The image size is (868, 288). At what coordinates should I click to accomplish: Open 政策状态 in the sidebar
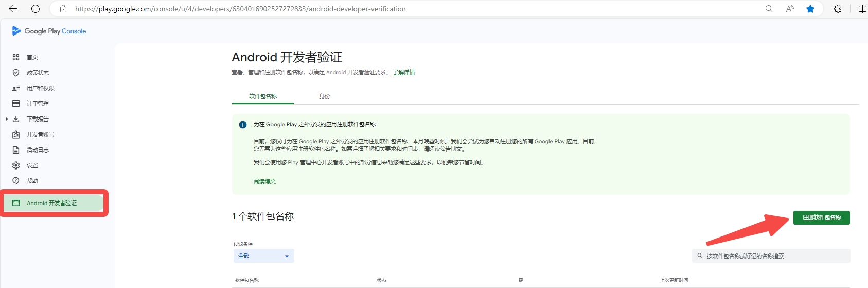pyautogui.click(x=38, y=73)
